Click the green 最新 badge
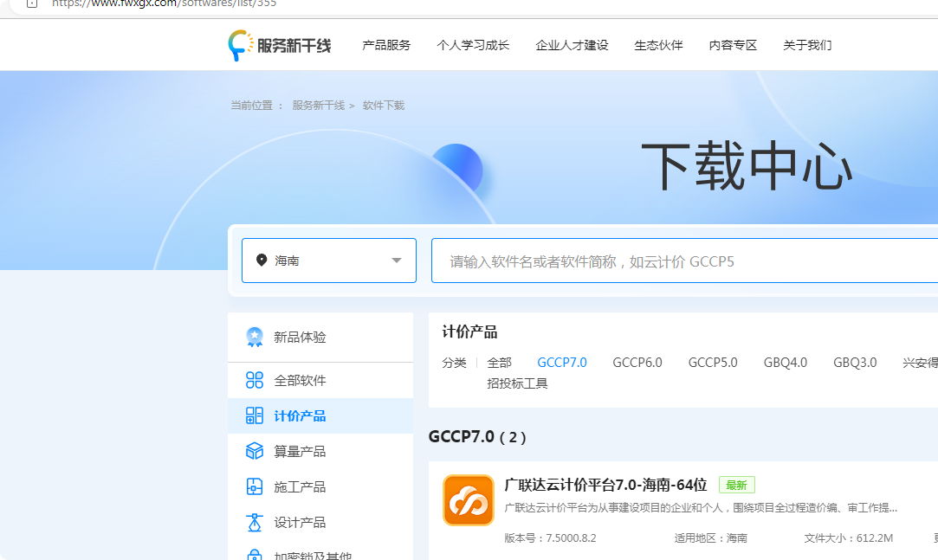The height and width of the screenshot is (560, 938). (736, 485)
